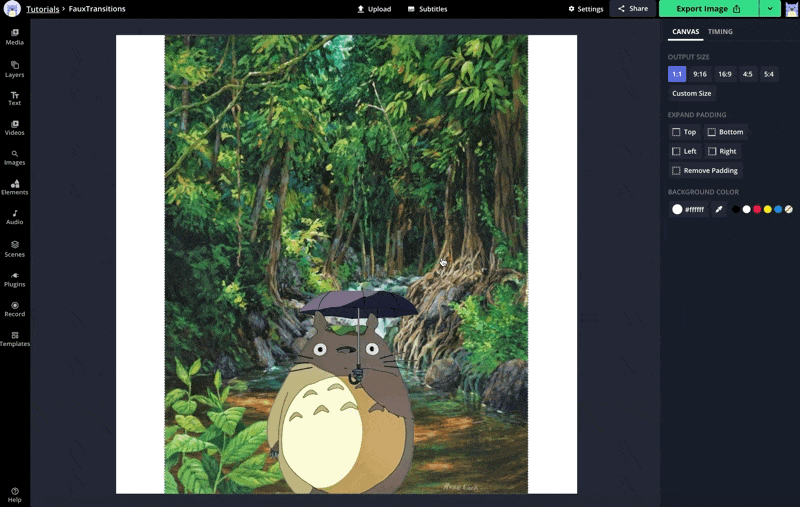Select the Text tool in sidebar
800x507 pixels.
(15, 98)
